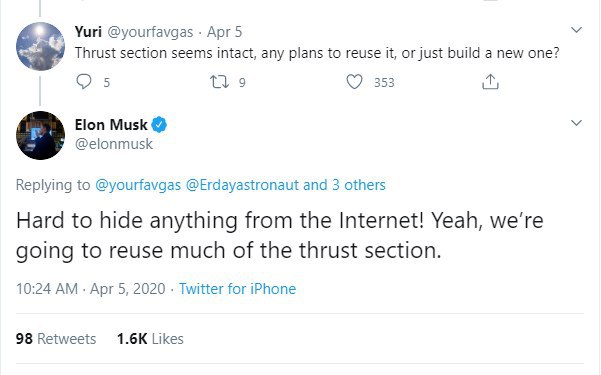Click the Elon Musk display name

[x=111, y=125]
